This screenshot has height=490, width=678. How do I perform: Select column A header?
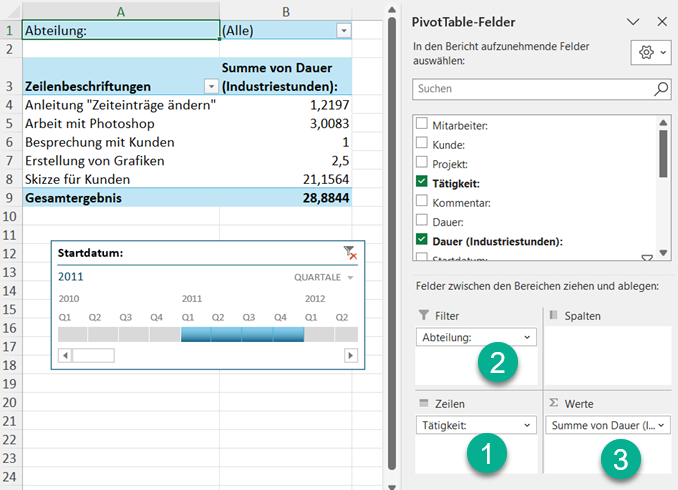coord(120,11)
